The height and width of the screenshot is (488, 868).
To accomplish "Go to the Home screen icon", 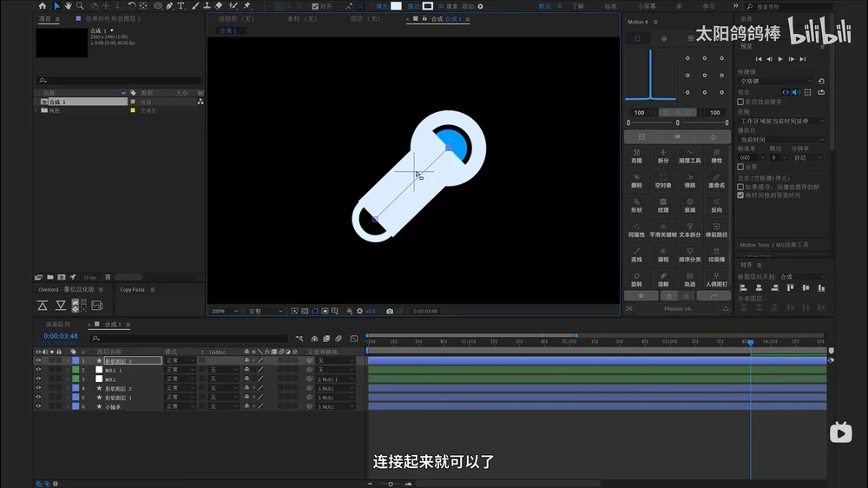I will tap(43, 6).
